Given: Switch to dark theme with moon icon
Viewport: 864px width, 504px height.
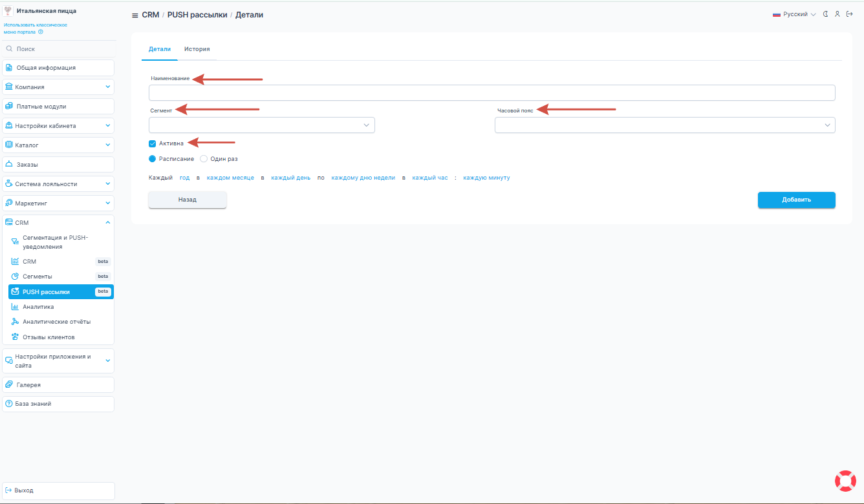Looking at the screenshot, I should coord(825,14).
